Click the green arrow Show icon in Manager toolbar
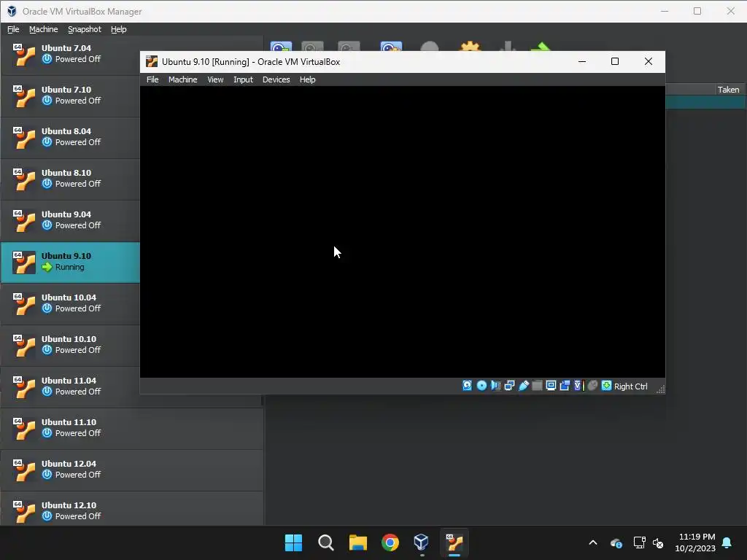747x560 pixels. (x=541, y=47)
